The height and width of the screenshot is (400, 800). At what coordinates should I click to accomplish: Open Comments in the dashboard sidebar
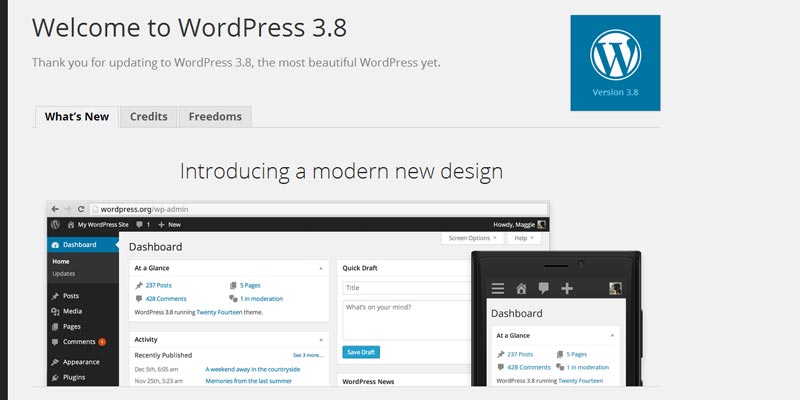point(78,341)
